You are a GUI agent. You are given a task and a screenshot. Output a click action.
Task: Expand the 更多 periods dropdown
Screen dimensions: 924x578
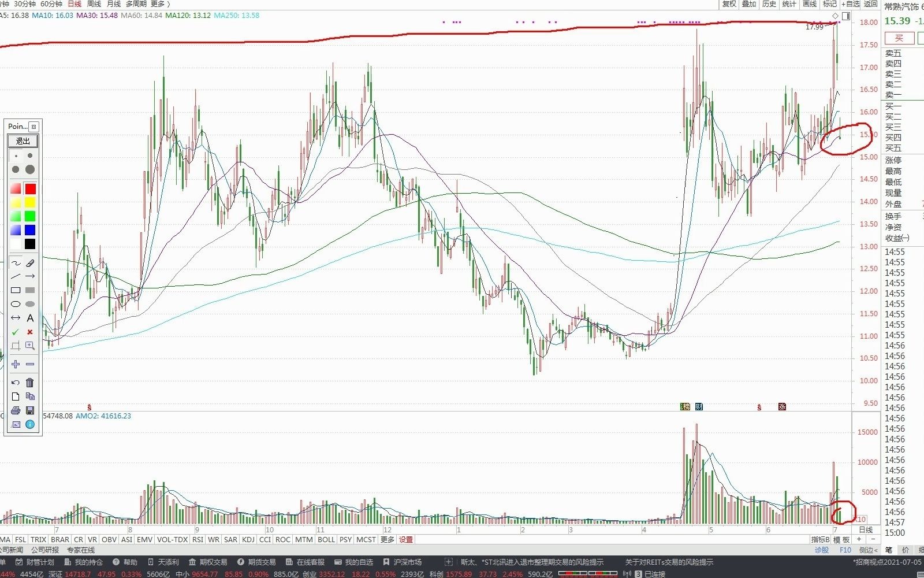point(159,4)
